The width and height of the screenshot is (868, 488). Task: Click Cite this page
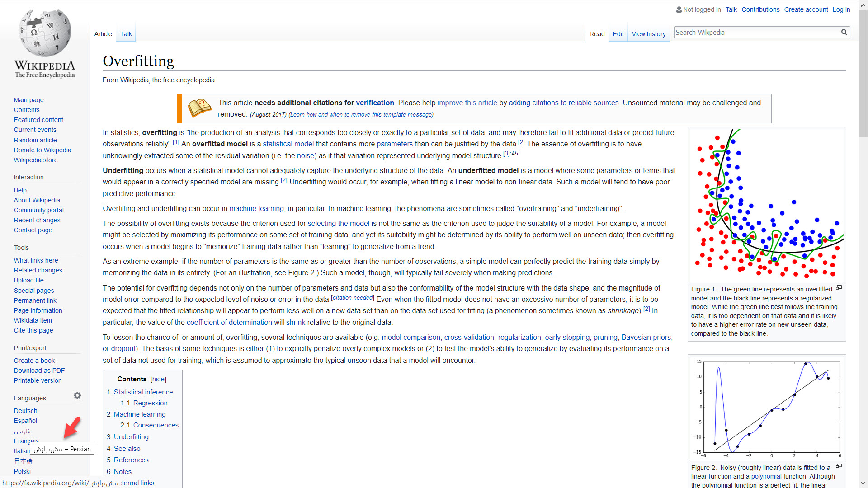pos(33,330)
